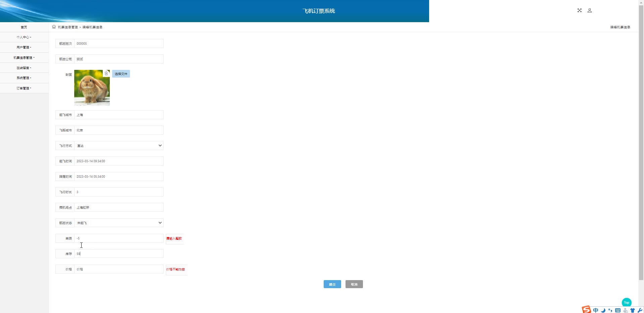Focus the 飞行时长 input field
The height and width of the screenshot is (313, 644).
click(119, 192)
